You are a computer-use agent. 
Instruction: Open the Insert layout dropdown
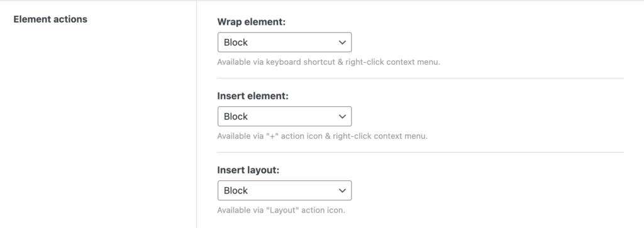(284, 191)
